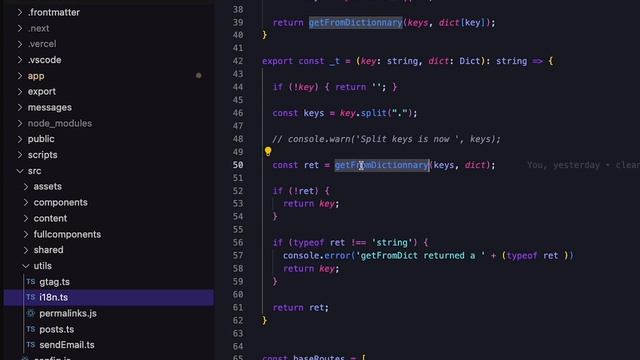The height and width of the screenshot is (360, 640).
Task: Expand the components folder chevron
Action: click(x=26, y=202)
